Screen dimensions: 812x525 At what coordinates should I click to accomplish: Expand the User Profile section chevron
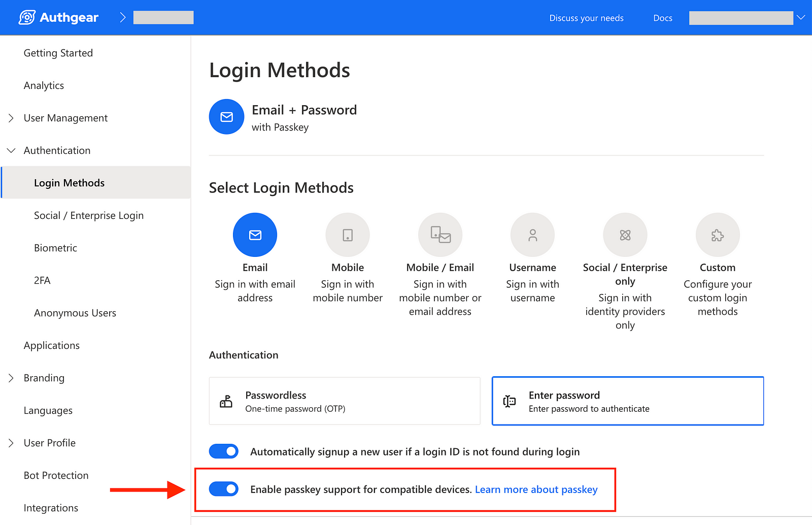pos(11,443)
